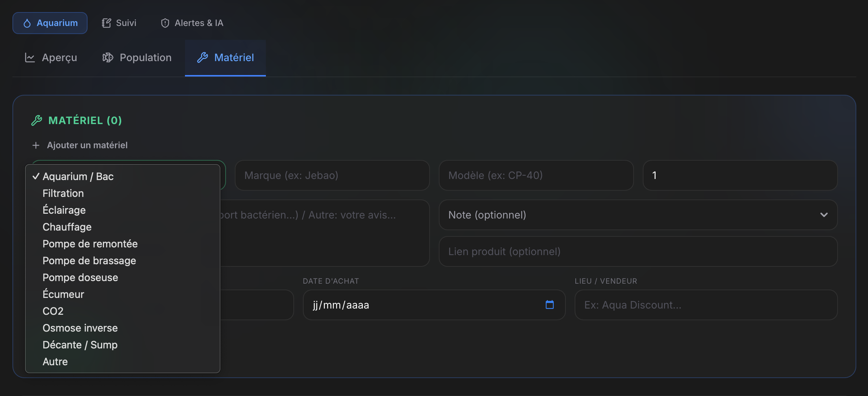Click the Aperçu chart icon
The height and width of the screenshot is (396, 868).
pos(30,57)
